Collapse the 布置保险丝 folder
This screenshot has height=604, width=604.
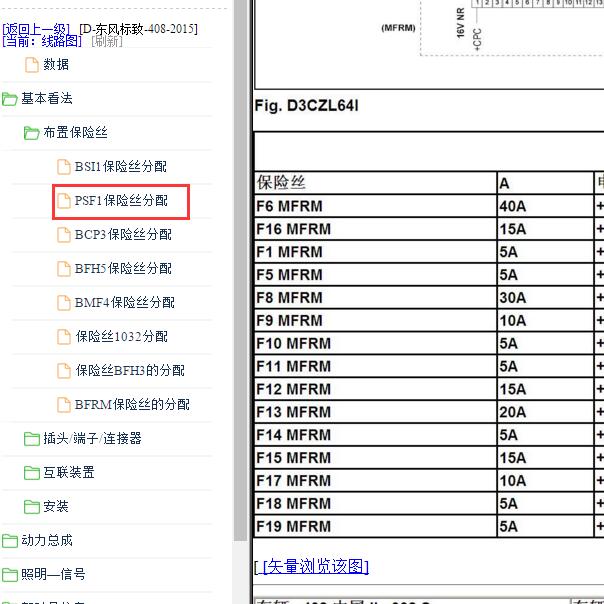(x=75, y=132)
